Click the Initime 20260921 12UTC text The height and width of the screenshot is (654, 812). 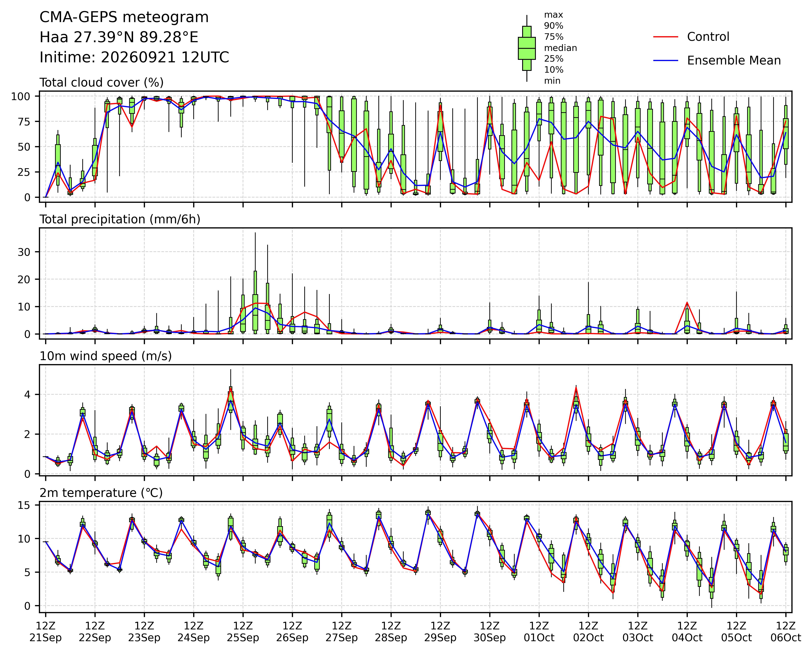click(x=134, y=58)
